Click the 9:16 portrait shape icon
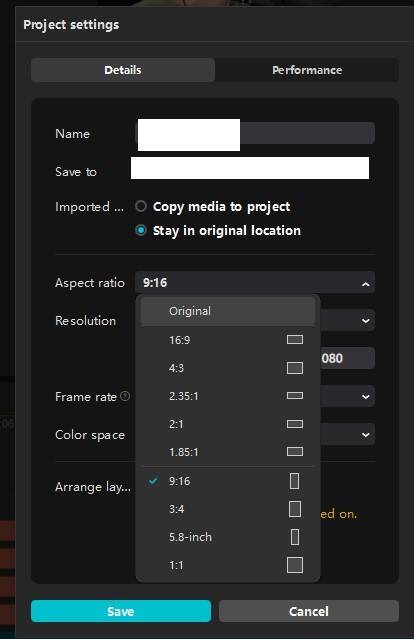Screen dimensions: 414x639 (x=294, y=481)
